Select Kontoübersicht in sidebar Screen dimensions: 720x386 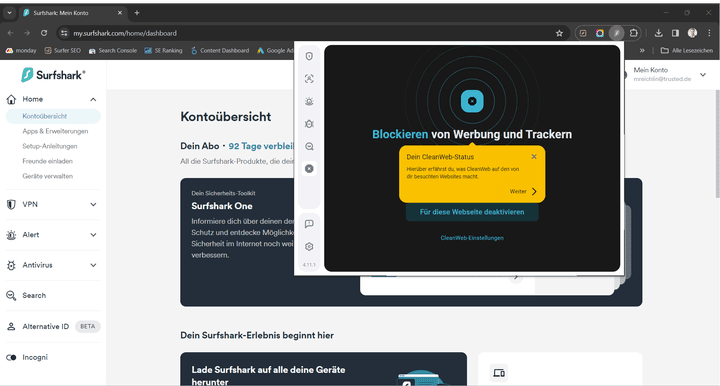click(53, 116)
